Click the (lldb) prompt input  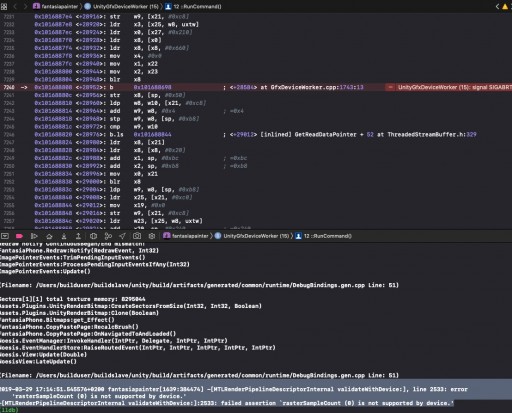tap(8, 410)
